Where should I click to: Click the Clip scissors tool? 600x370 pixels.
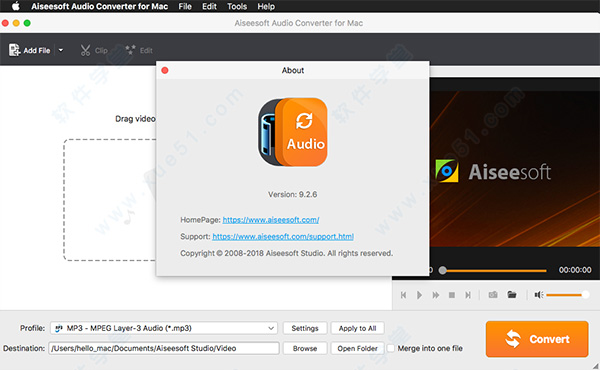coord(94,50)
